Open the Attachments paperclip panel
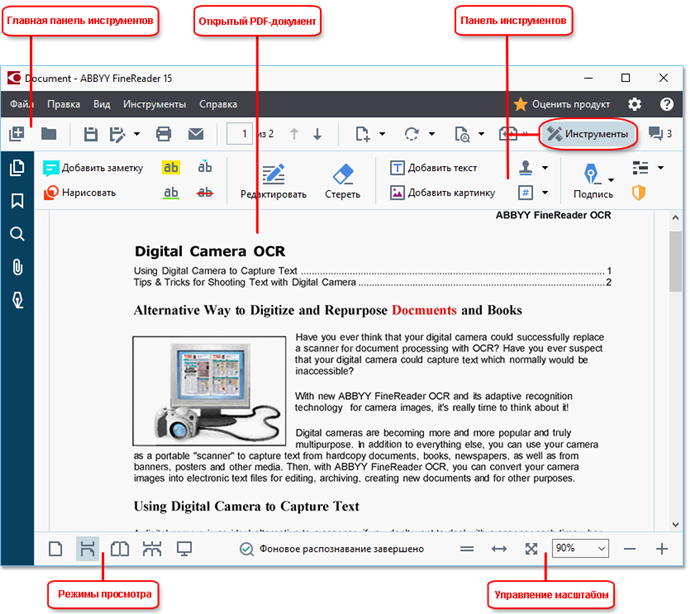Screen dimensions: 690x614 [17, 267]
